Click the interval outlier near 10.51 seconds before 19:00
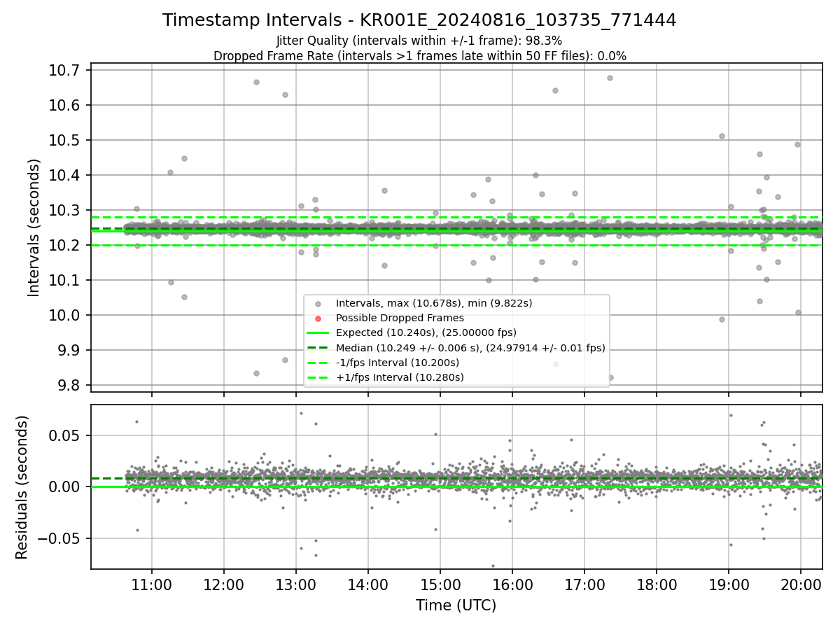840x630 pixels. (x=722, y=136)
